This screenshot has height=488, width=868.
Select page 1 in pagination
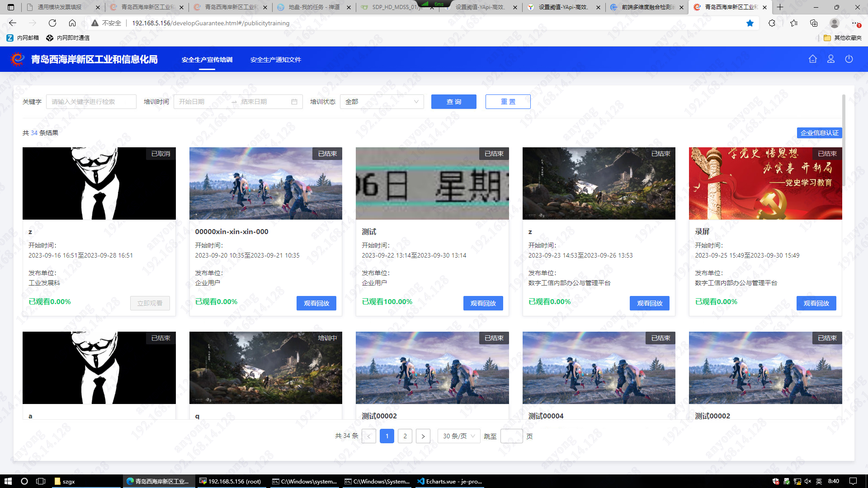click(387, 436)
